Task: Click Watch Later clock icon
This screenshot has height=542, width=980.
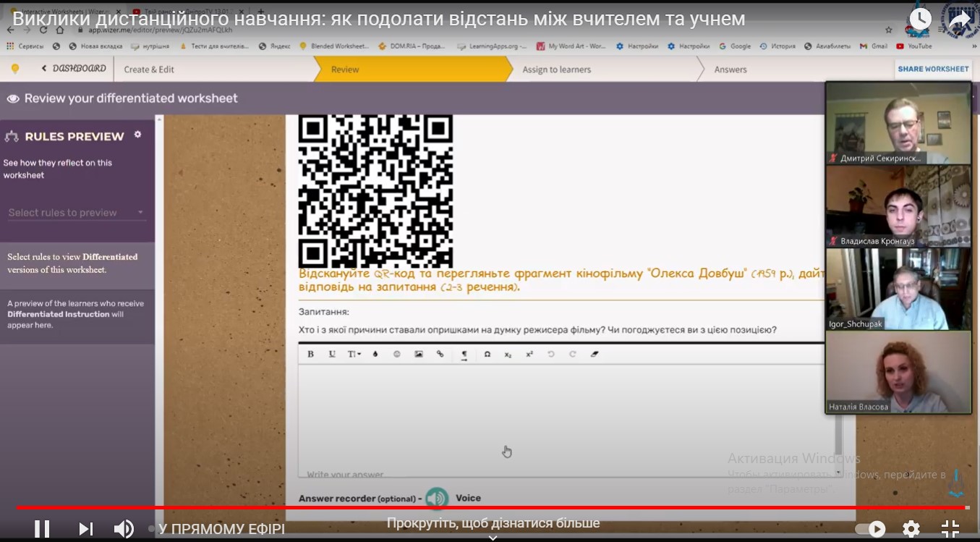Action: click(920, 19)
